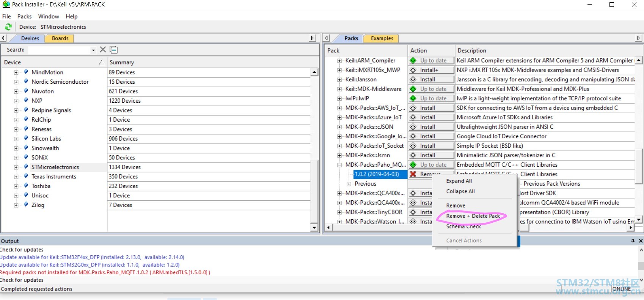Click red X Remove icon for version 1.0.2
644x300 pixels.
[413, 174]
